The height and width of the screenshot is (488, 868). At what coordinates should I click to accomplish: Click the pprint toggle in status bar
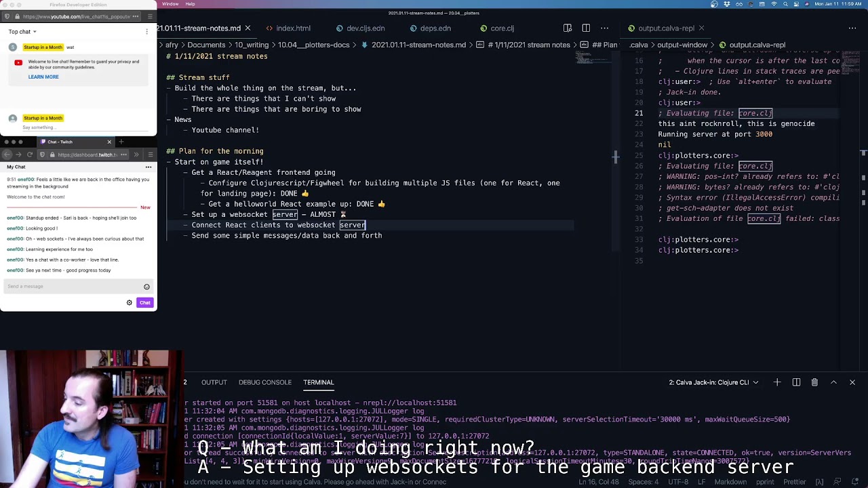765,482
